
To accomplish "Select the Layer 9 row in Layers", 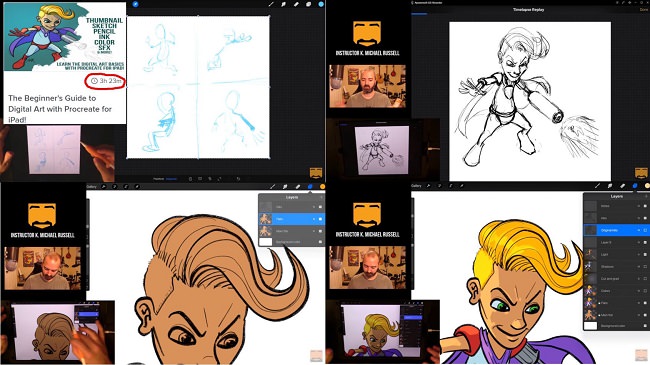I will pos(616,242).
